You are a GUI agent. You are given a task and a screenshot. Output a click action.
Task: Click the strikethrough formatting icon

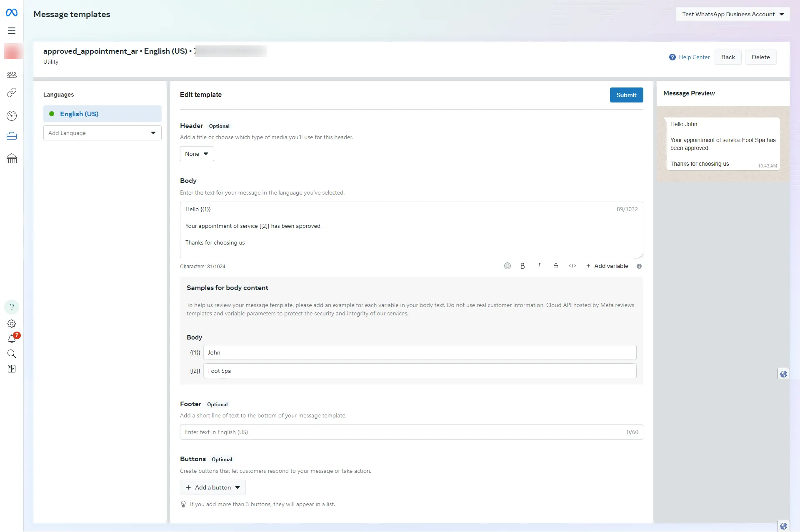(555, 265)
